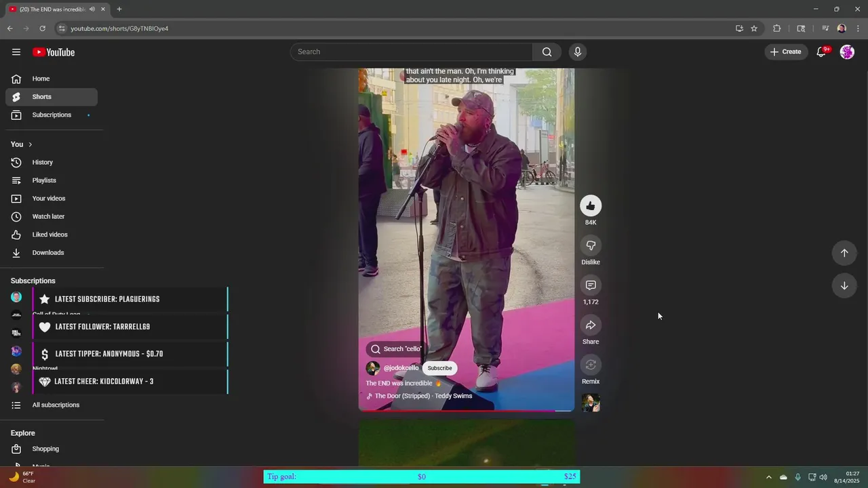Bookmark this page with the star
This screenshot has width=868, height=488.
[x=754, y=28]
